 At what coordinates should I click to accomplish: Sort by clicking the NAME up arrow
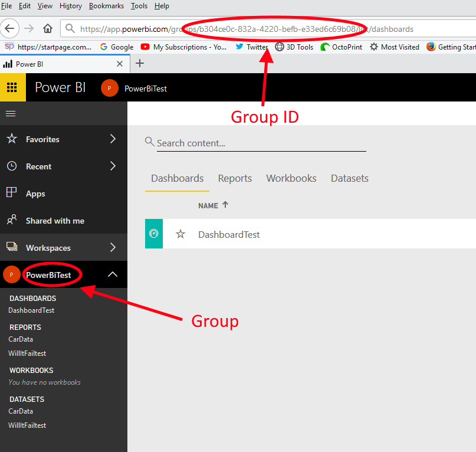pyautogui.click(x=225, y=205)
